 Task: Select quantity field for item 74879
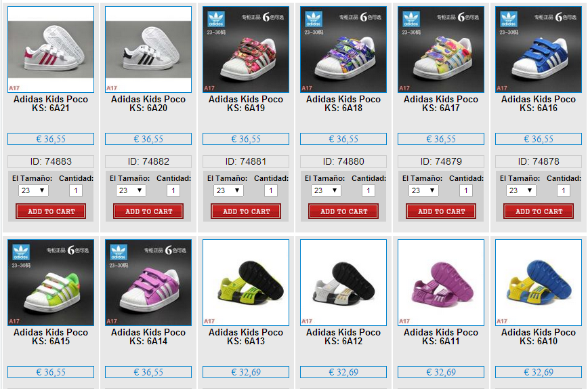[x=465, y=190]
